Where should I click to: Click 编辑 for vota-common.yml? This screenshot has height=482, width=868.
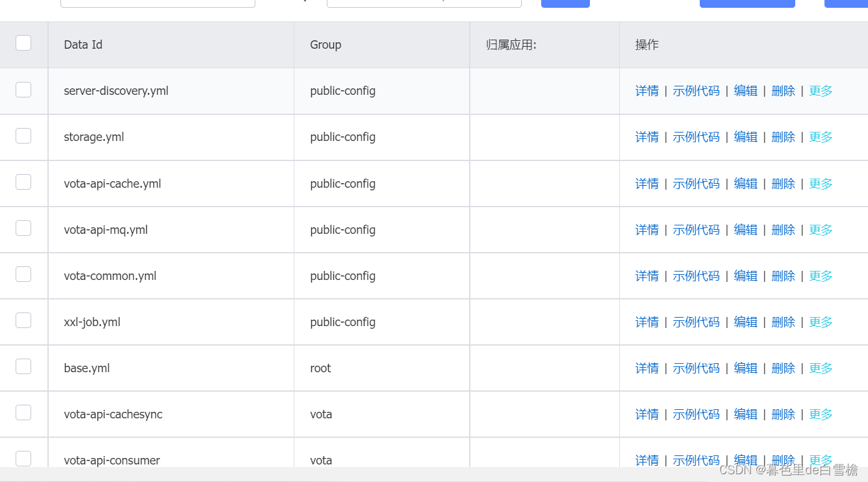pos(746,276)
